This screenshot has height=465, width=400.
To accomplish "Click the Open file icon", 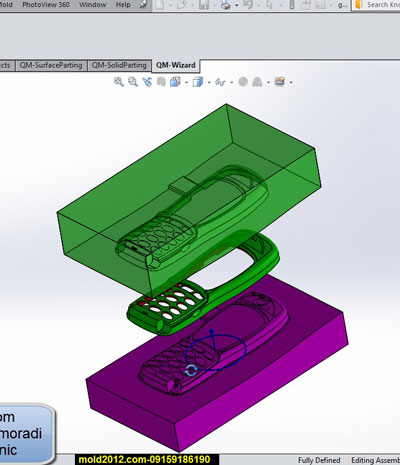I will tap(182, 5).
